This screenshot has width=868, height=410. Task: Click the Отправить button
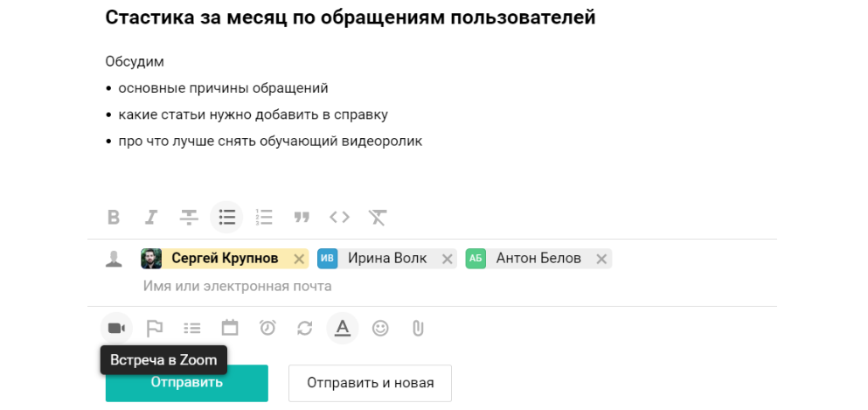coord(186,383)
